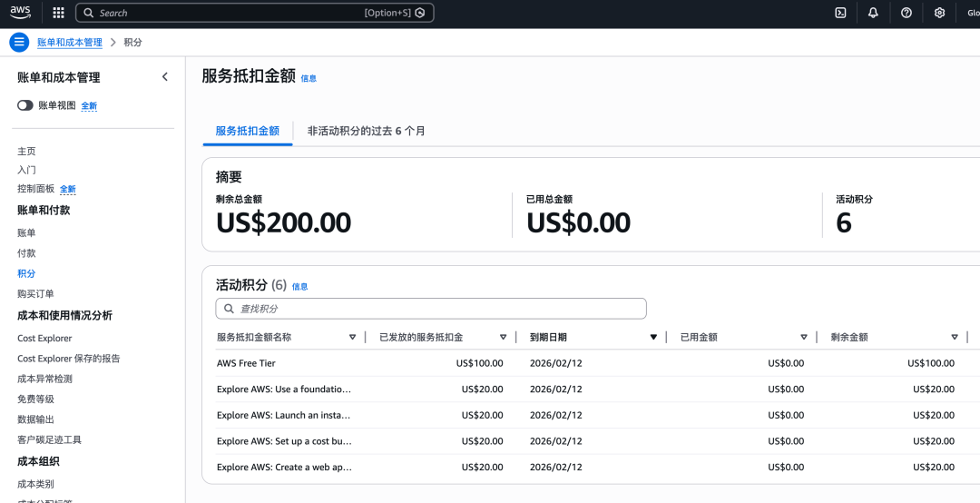Click the AWS Free Tier row name
980x503 pixels.
tap(246, 363)
